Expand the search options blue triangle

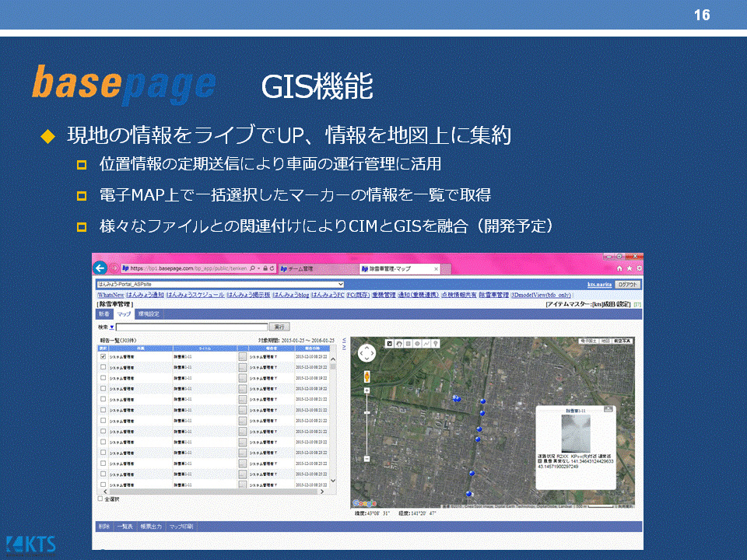pos(111,327)
